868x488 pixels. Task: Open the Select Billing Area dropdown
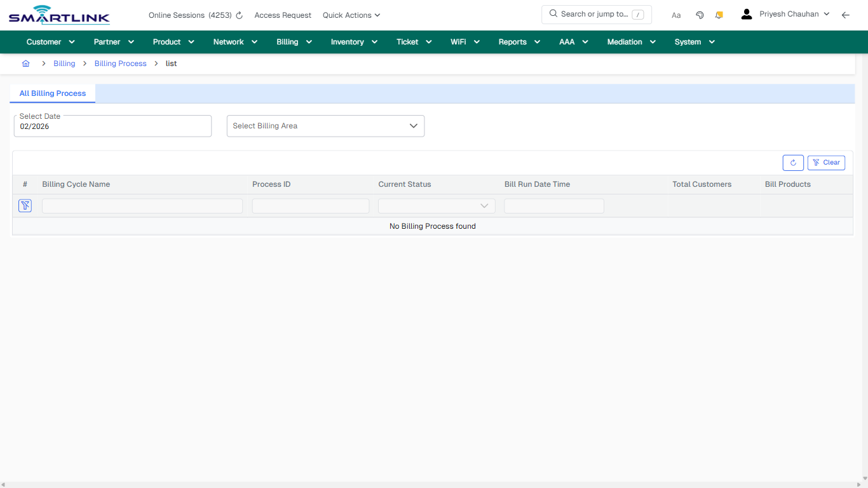[325, 126]
